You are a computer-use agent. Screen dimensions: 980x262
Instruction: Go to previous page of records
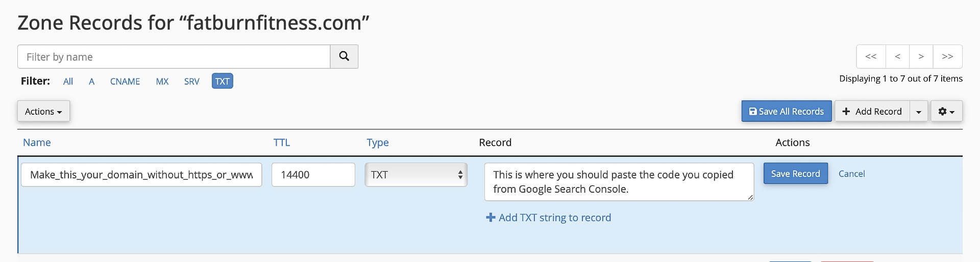pos(897,57)
